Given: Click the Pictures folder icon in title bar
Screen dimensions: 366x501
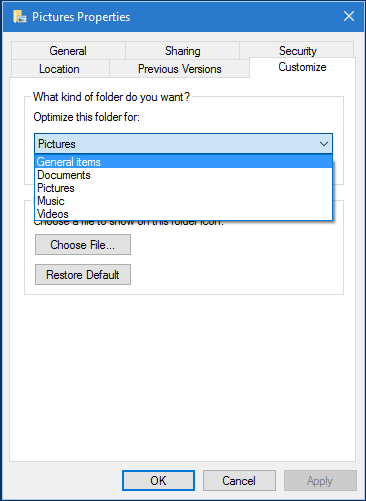Looking at the screenshot, I should (20, 16).
